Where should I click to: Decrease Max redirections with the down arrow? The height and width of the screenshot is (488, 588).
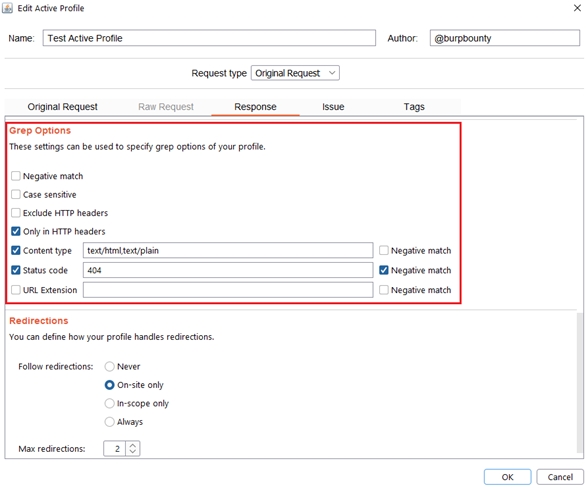tap(133, 452)
